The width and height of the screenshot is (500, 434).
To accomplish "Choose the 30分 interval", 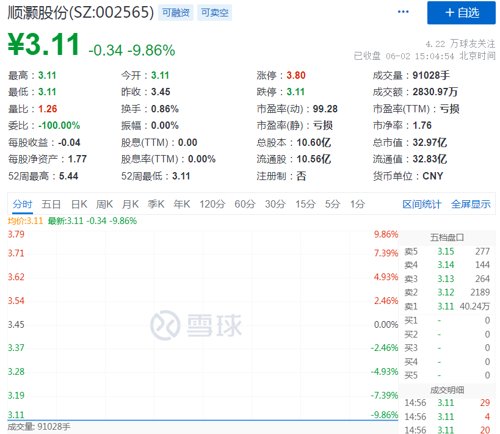I will [275, 204].
